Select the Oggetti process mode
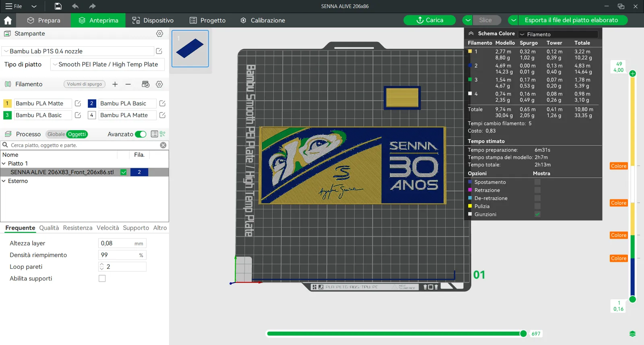644x345 pixels. point(77,134)
